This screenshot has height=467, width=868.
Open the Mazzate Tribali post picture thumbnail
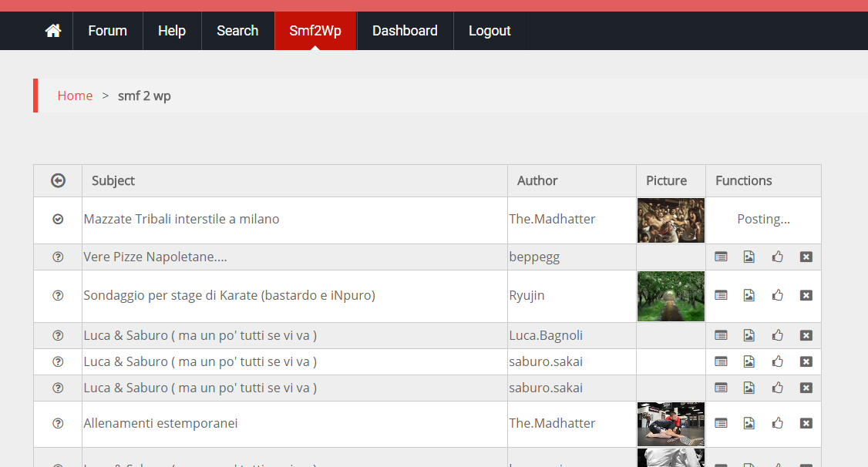click(671, 220)
